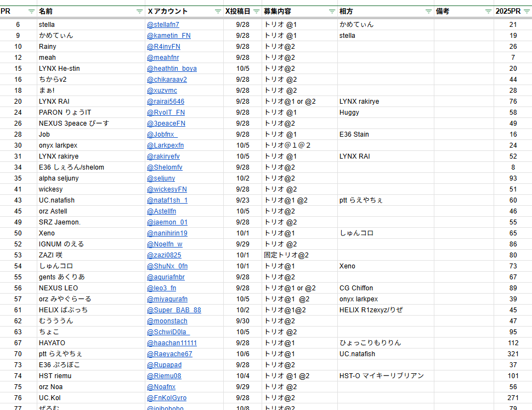Image resolution: width=532 pixels, height=410 pixels.
Task: Open the @Rupapad link
Action: (x=164, y=365)
